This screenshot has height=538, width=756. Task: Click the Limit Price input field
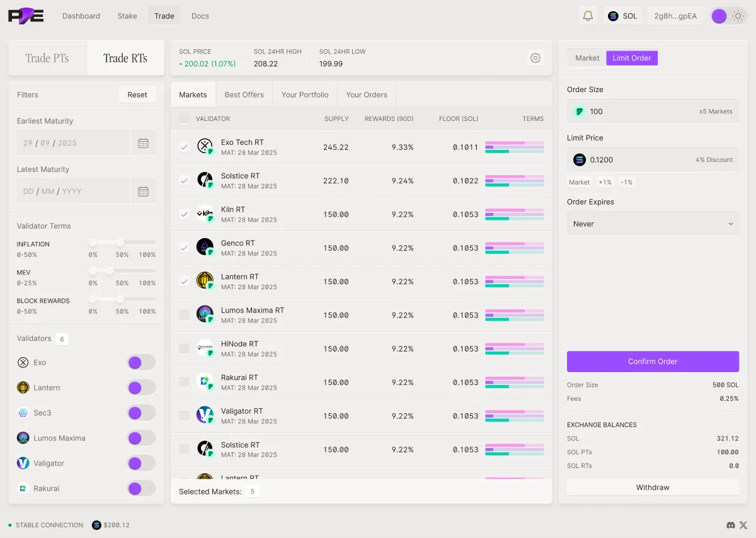[653, 160]
